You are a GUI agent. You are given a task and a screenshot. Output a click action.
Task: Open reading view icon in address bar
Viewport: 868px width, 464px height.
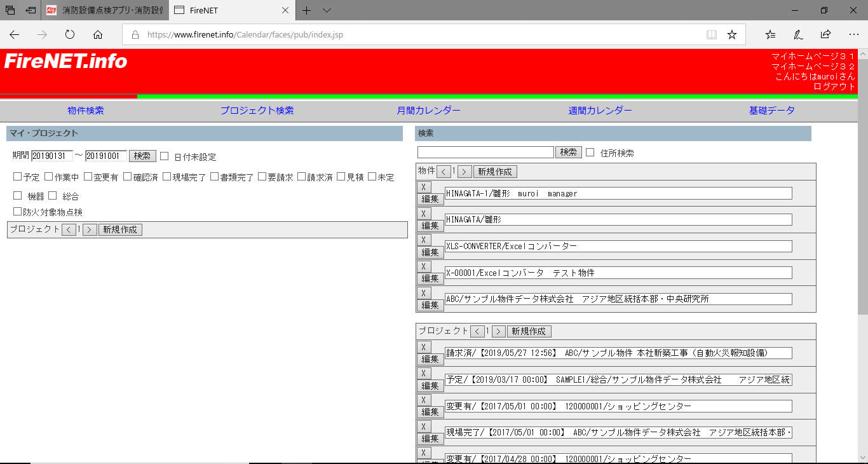[x=712, y=34]
